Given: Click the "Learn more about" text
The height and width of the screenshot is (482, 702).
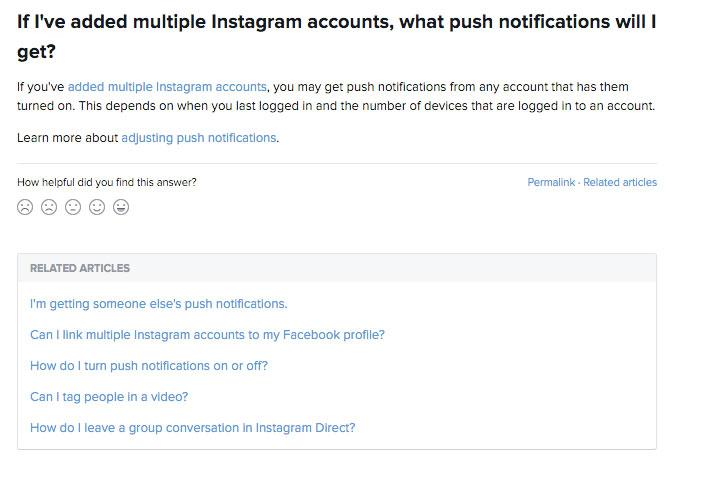Looking at the screenshot, I should 68,138.
